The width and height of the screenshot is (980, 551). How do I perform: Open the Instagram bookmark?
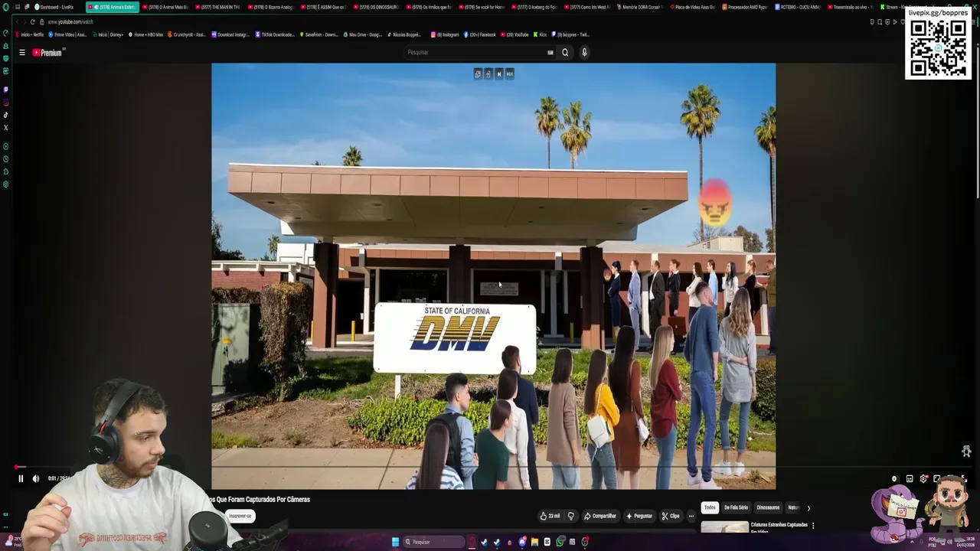[446, 34]
